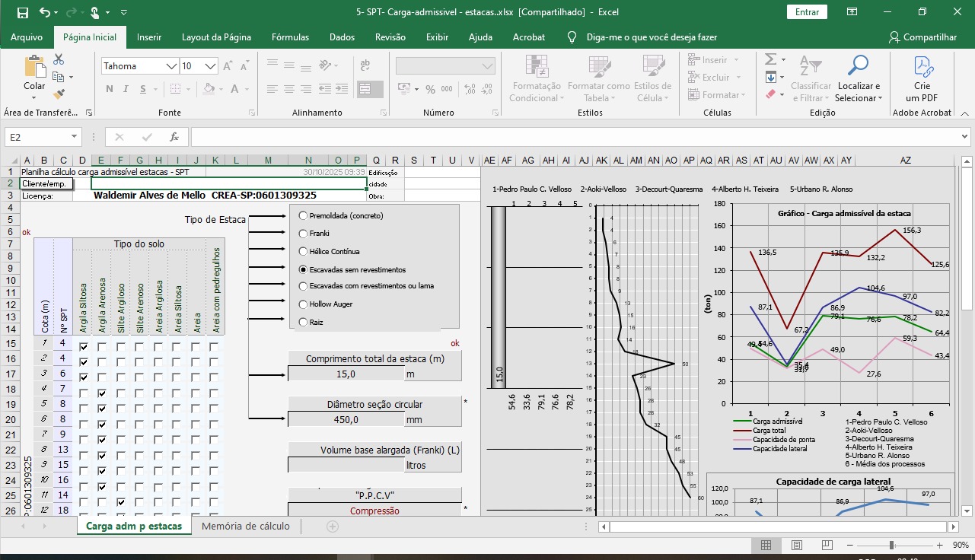Toggle the Argila Siltosa checkbox for depth 1

pyautogui.click(x=84, y=347)
